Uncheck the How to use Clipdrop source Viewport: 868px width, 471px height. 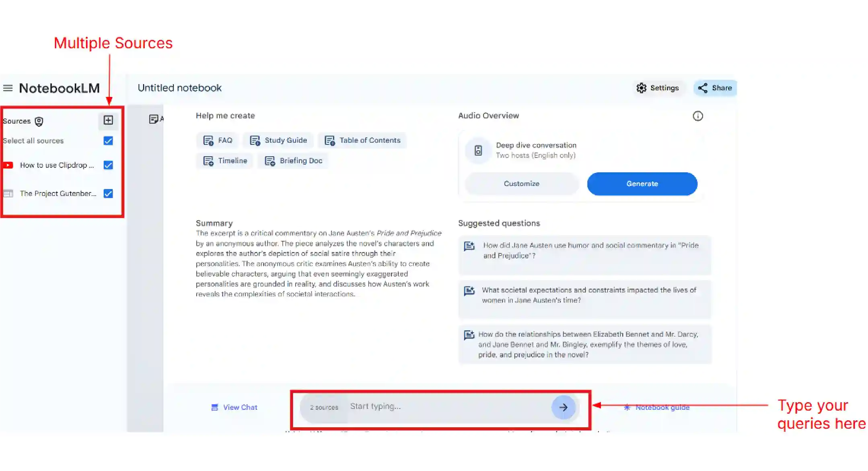tap(108, 165)
